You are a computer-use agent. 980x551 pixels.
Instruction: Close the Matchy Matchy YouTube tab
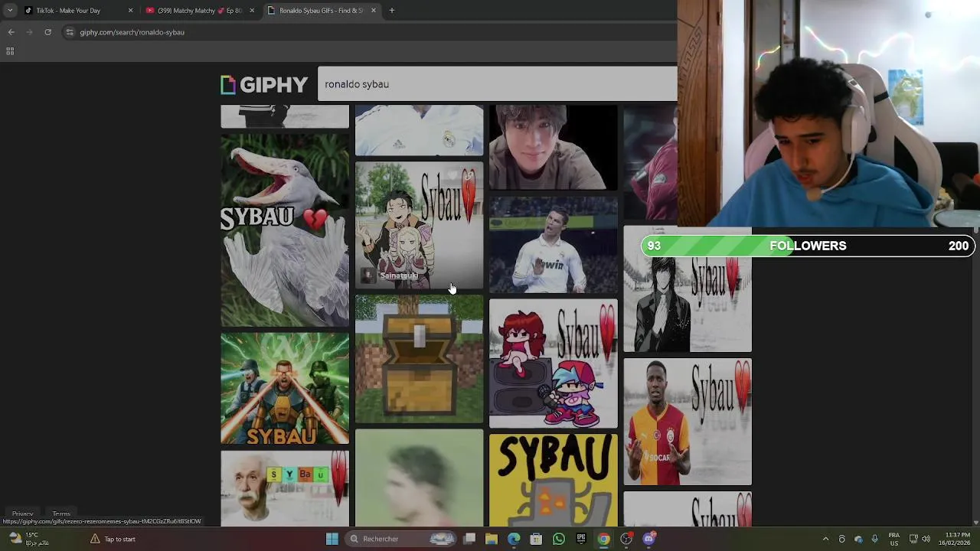252,11
